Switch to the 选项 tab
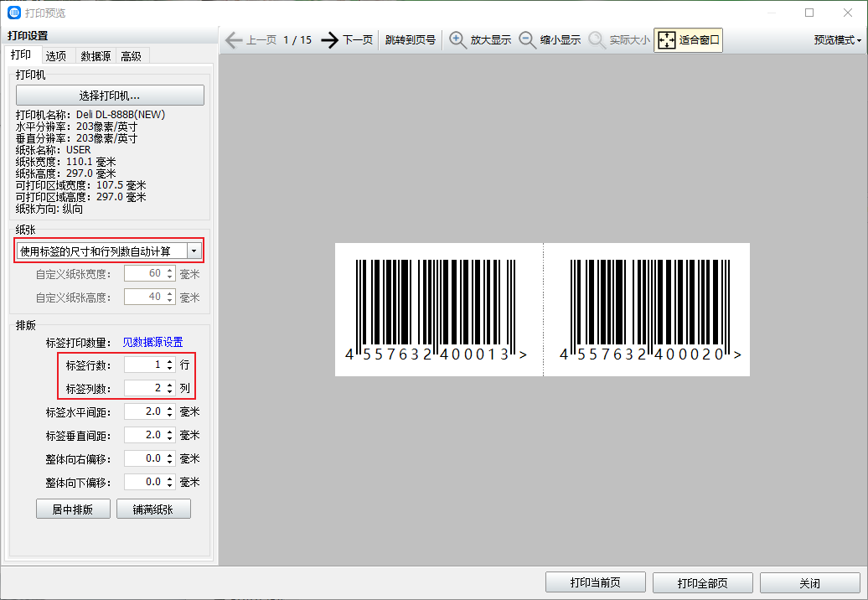The image size is (868, 600). coord(56,56)
